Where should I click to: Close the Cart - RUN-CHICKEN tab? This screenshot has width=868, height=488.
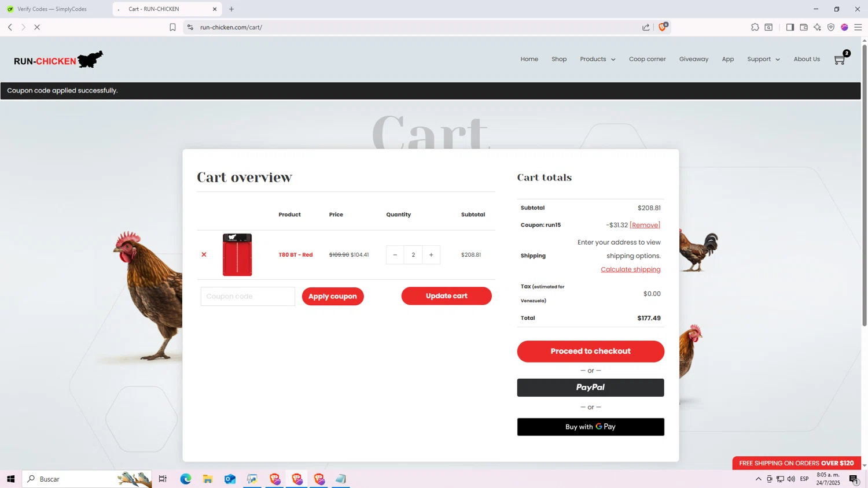(215, 9)
